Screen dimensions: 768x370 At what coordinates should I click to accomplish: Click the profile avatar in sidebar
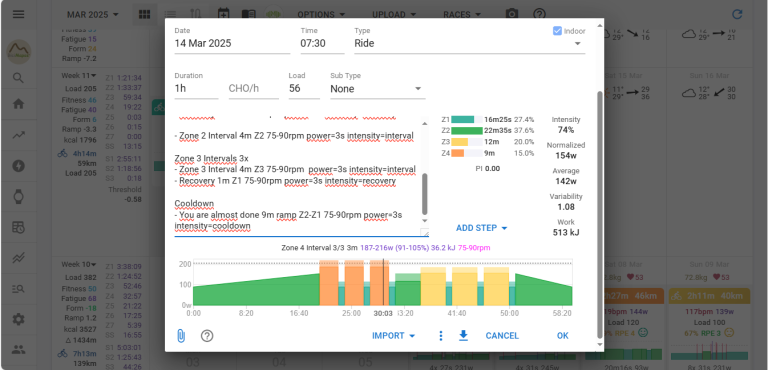point(19,51)
